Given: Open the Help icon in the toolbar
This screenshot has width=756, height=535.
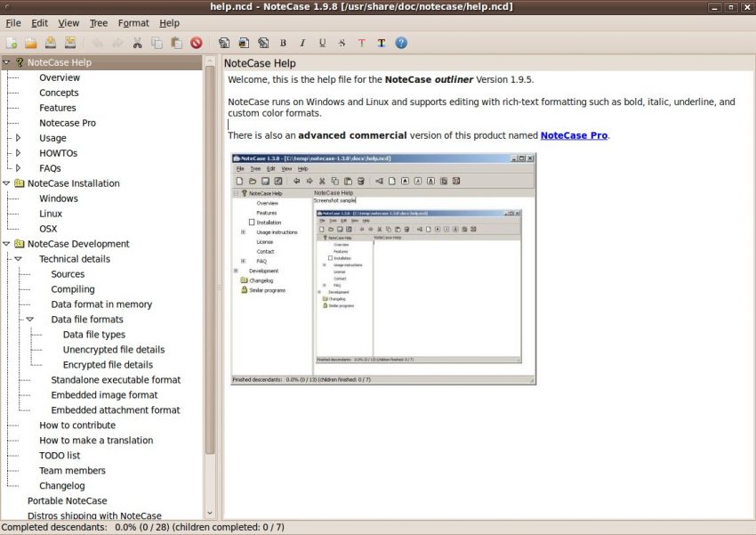Looking at the screenshot, I should (403, 42).
